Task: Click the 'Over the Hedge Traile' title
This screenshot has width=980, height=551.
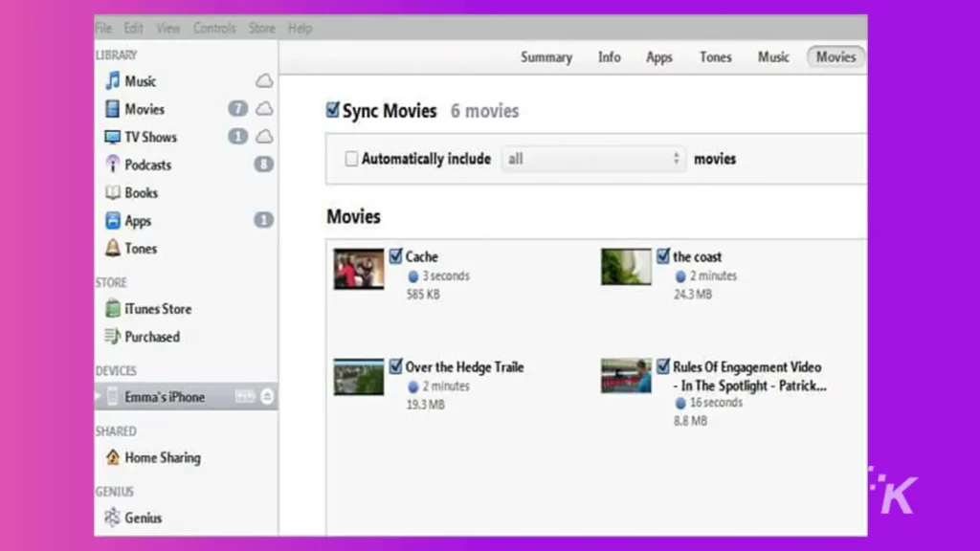Action: click(464, 366)
